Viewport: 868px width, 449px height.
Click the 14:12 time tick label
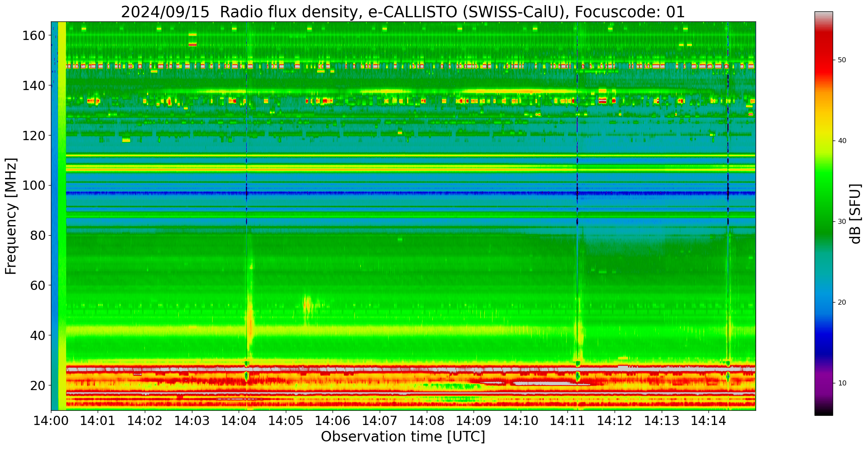(615, 421)
